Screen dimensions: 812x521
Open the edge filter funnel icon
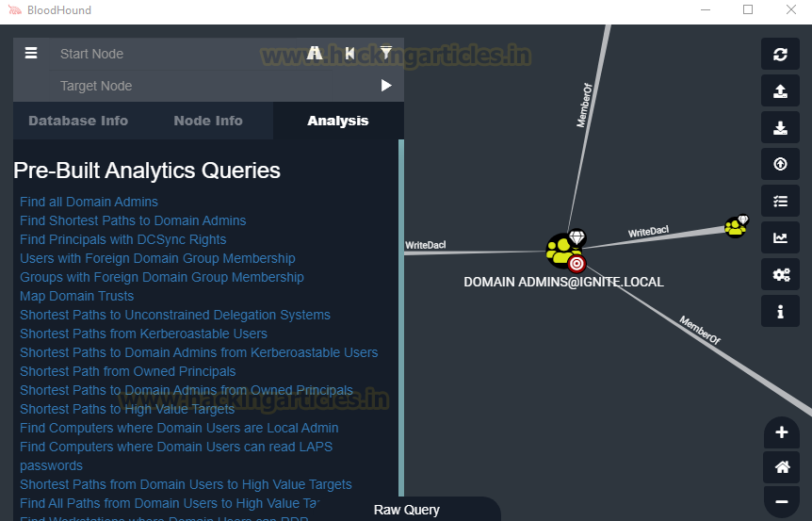coord(386,53)
